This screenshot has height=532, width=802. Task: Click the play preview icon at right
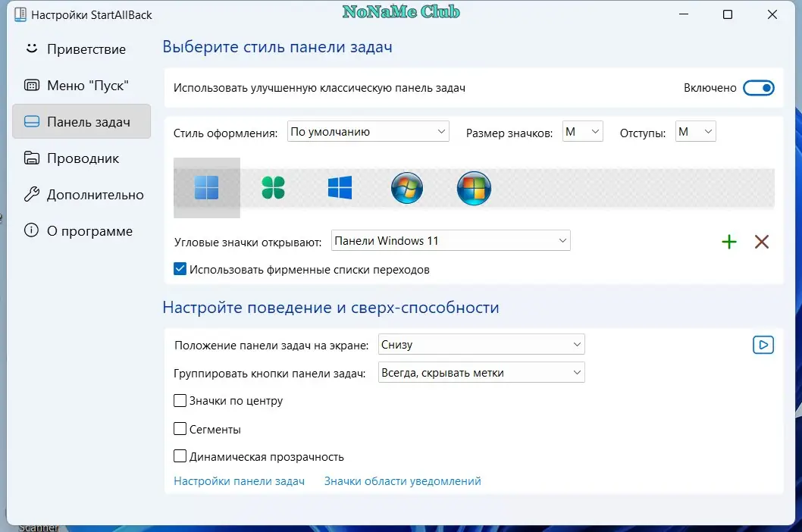click(763, 345)
